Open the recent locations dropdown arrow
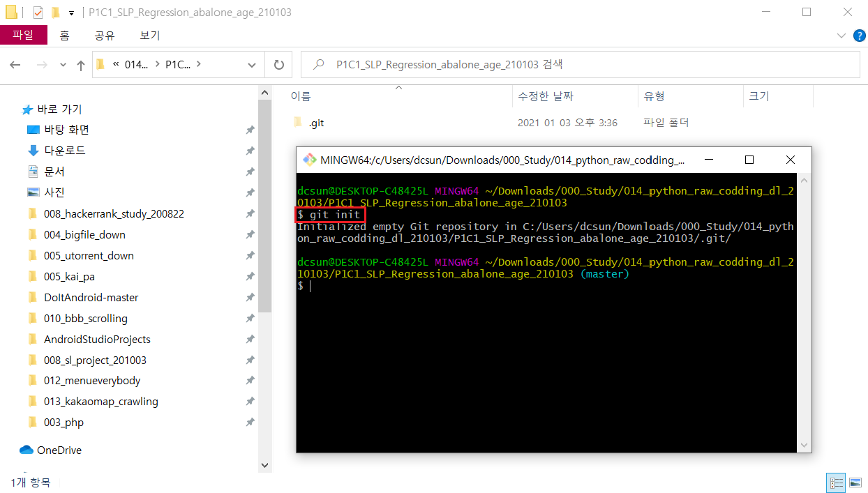Viewport: 868px width, 493px height. click(63, 65)
